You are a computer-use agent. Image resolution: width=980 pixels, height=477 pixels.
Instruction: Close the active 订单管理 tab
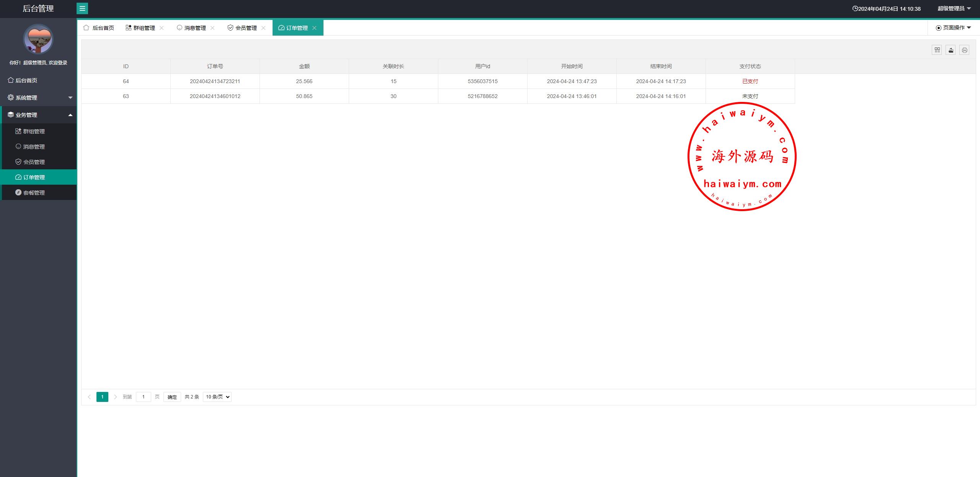tap(314, 28)
